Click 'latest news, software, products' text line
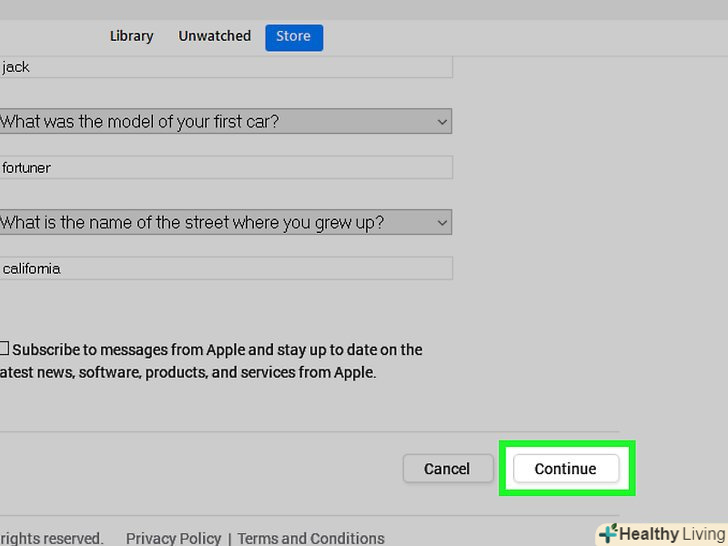This screenshot has width=728, height=546. tap(190, 373)
